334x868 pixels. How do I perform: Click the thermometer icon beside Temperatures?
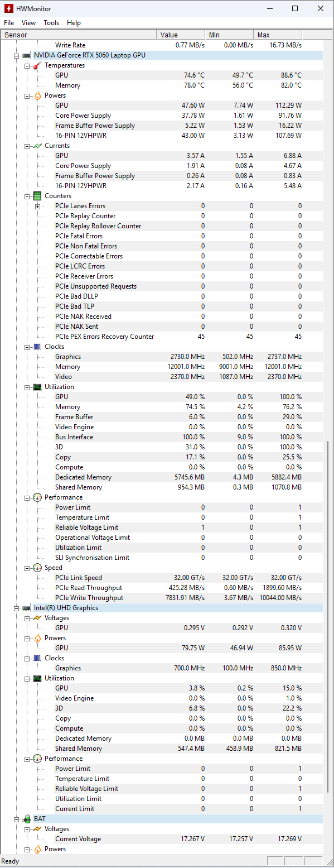(37, 65)
